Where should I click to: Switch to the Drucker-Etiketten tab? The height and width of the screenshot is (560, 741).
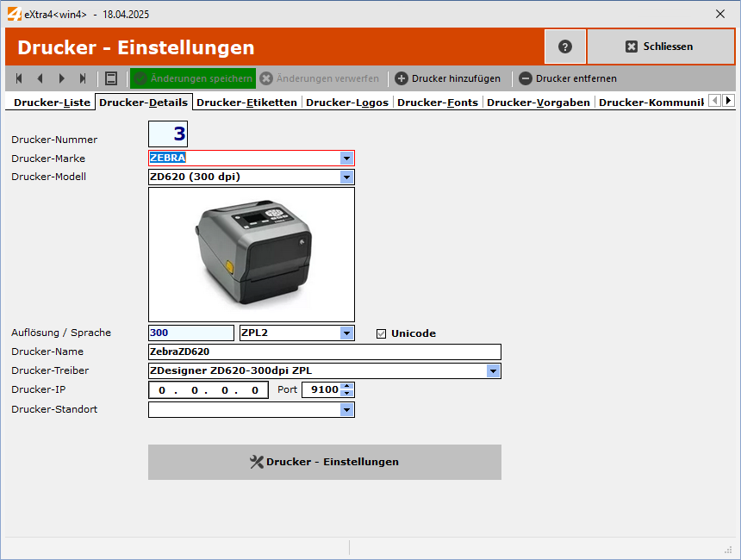(x=246, y=101)
